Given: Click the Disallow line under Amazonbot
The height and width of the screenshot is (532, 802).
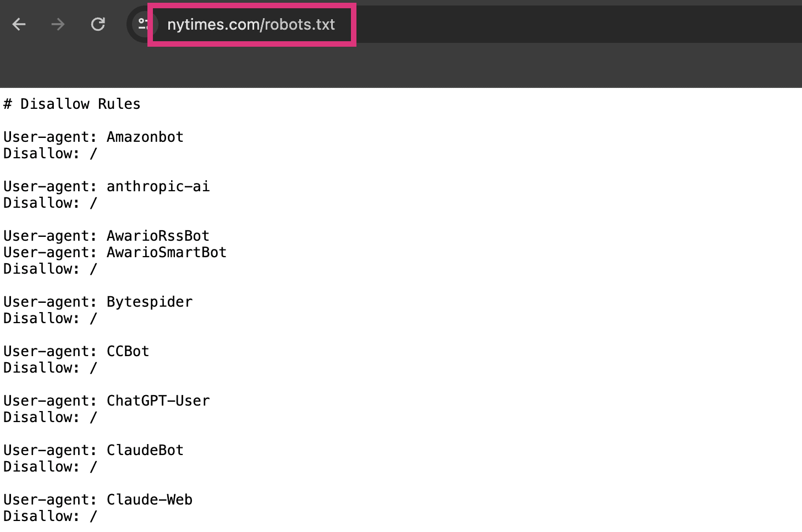Looking at the screenshot, I should 50,153.
